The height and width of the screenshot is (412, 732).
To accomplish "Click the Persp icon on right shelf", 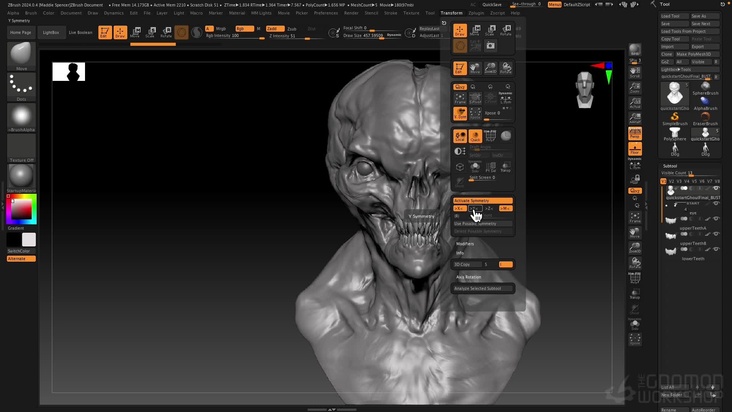I will [x=634, y=133].
